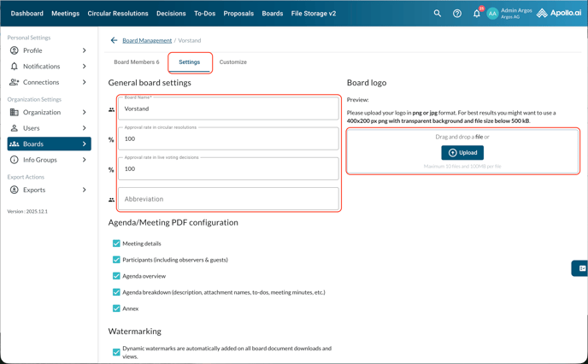
Task: Open the floating side panel icon
Action: click(x=581, y=268)
